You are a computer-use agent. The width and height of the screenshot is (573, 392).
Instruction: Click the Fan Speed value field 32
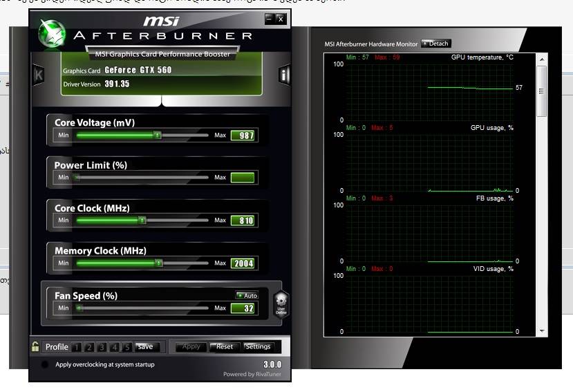(x=243, y=308)
